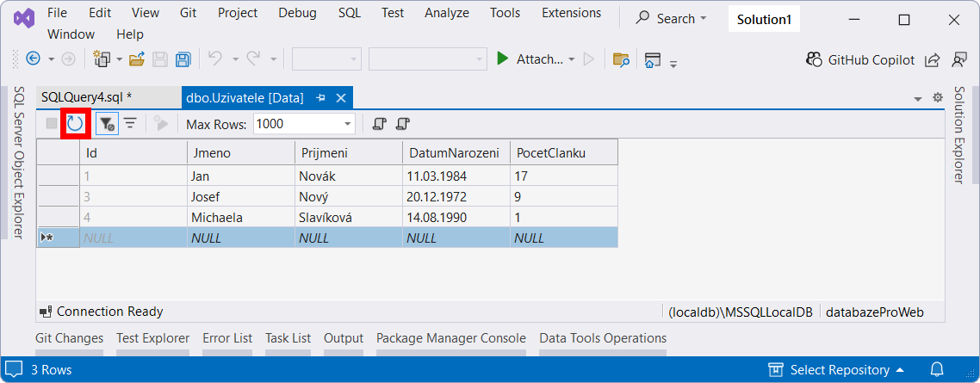Open the View menu
The width and height of the screenshot is (980, 383).
coord(145,13)
